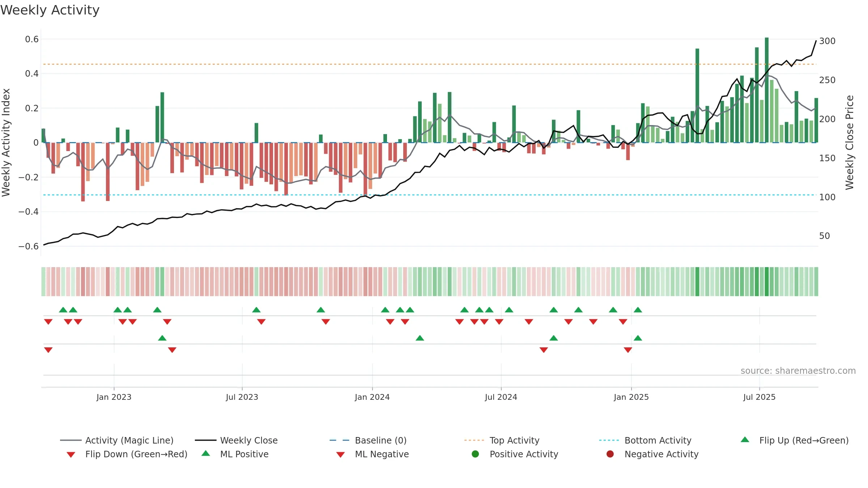Click the last heatmap cell at strip end
This screenshot has width=868, height=488.
click(x=816, y=282)
